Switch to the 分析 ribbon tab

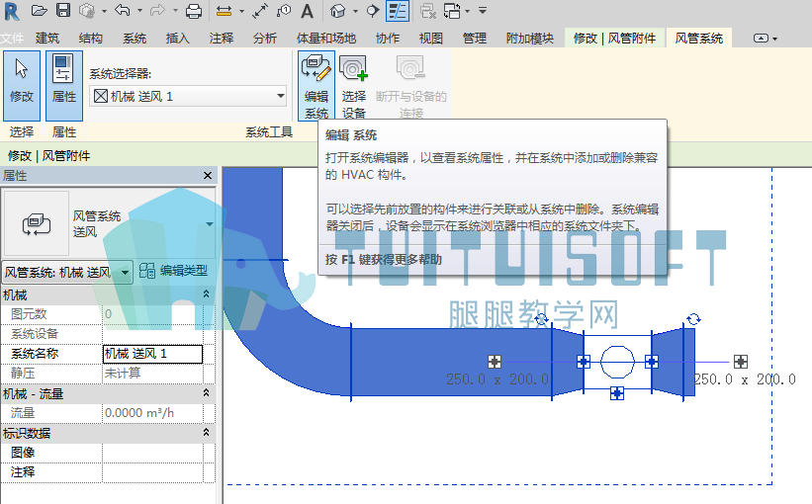[x=265, y=39]
